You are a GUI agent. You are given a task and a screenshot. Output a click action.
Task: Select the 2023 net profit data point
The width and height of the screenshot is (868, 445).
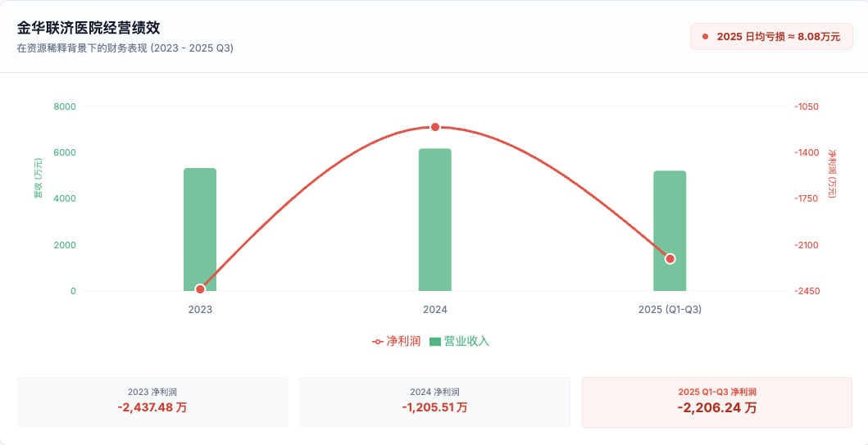pos(200,288)
